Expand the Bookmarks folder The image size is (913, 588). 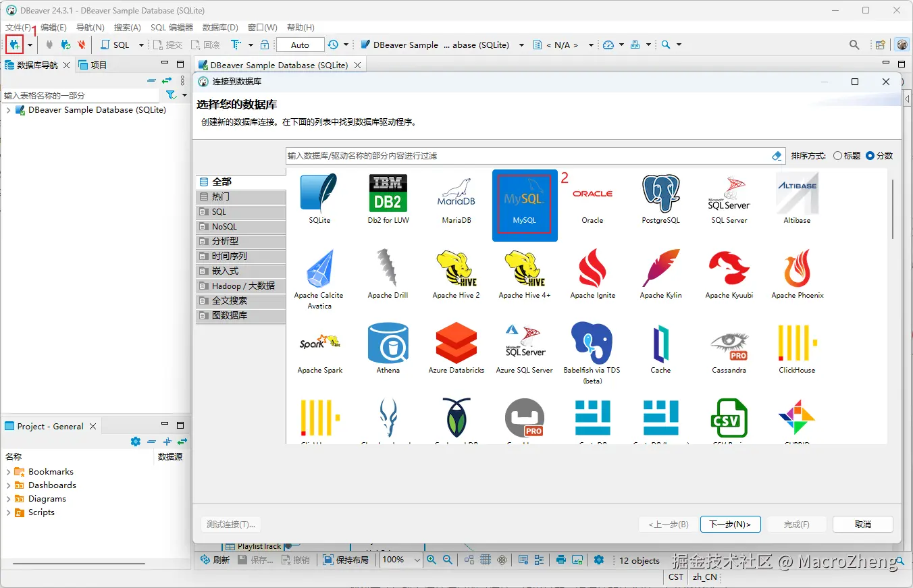(8, 472)
